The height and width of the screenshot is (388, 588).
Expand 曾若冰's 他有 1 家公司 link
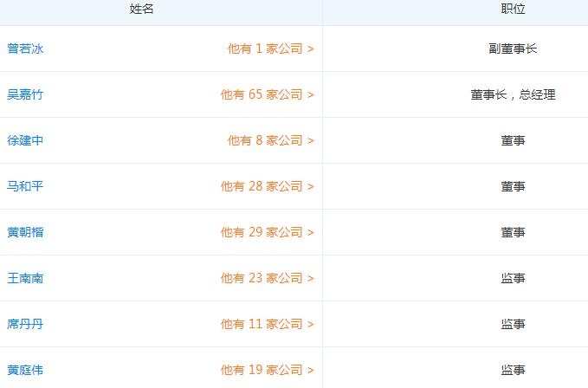[270, 49]
